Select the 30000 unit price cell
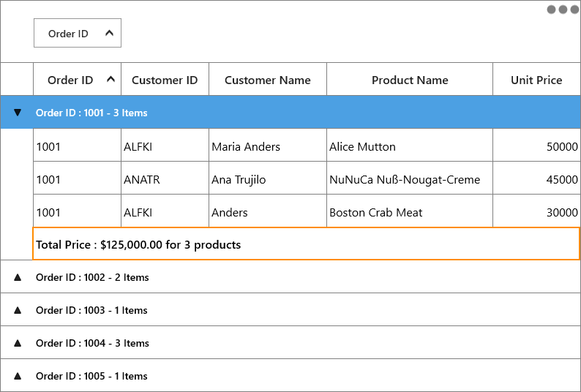 click(536, 211)
